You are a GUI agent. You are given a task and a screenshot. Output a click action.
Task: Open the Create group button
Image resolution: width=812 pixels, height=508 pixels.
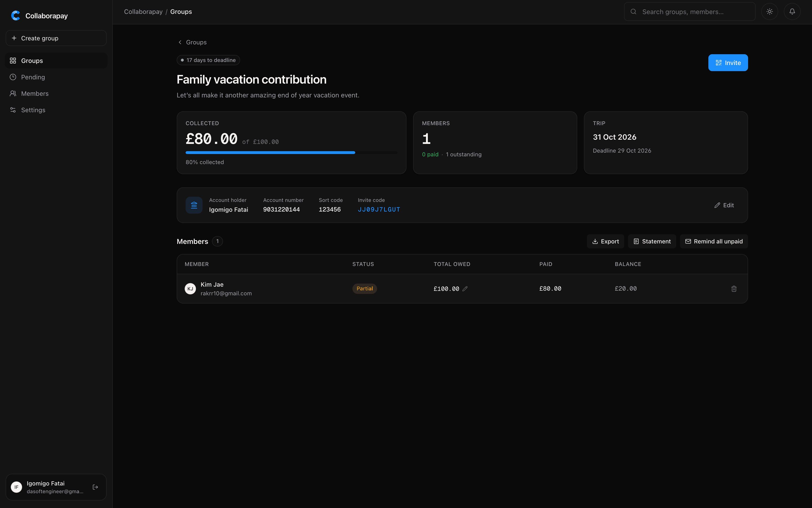click(56, 38)
